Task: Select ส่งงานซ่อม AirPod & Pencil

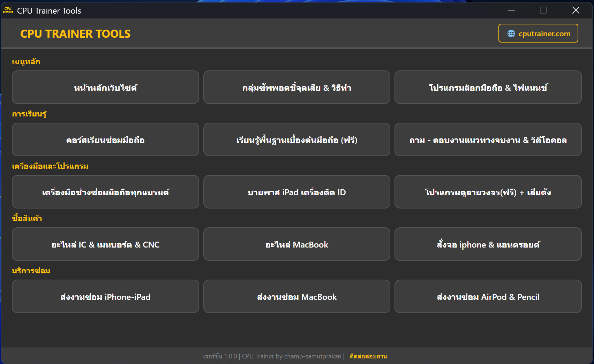Action: coord(488,297)
